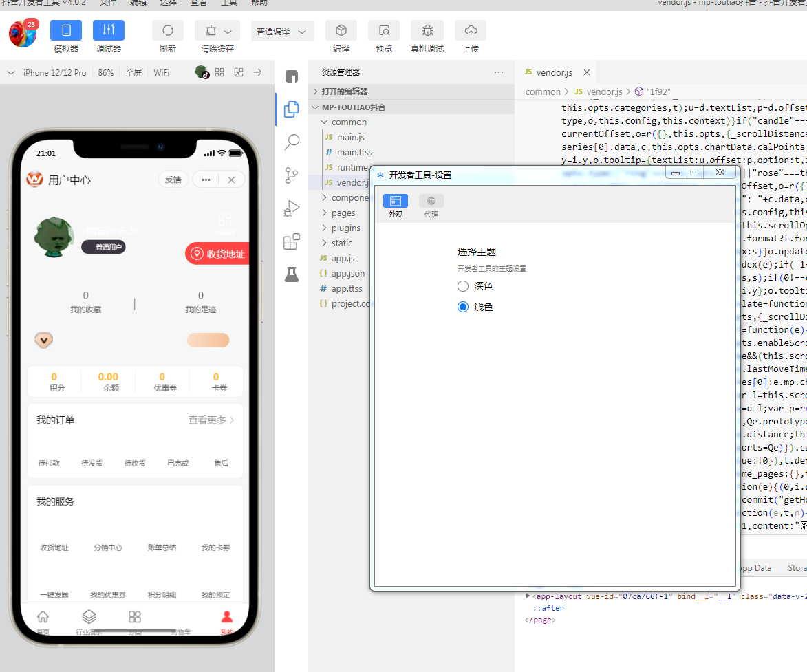This screenshot has height=672, width=807.
Task: Click the 刷新 refresh icon
Action: (168, 30)
